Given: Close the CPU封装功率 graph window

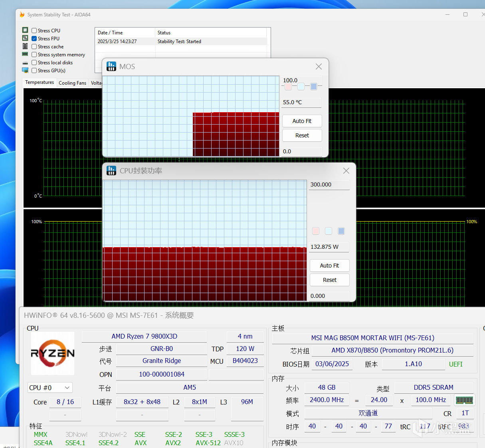Looking at the screenshot, I should coord(346,170).
